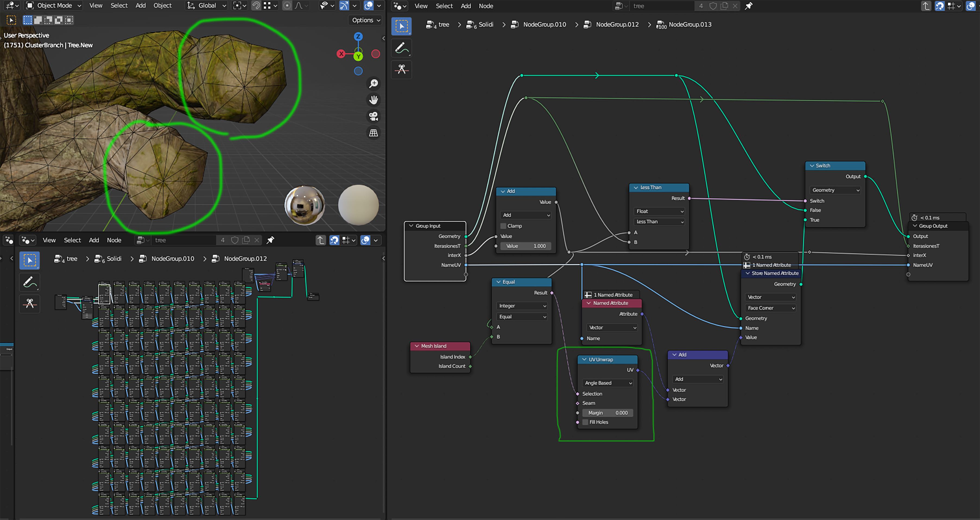
Task: Toggle pin icon in right node editor header
Action: pyautogui.click(x=748, y=6)
